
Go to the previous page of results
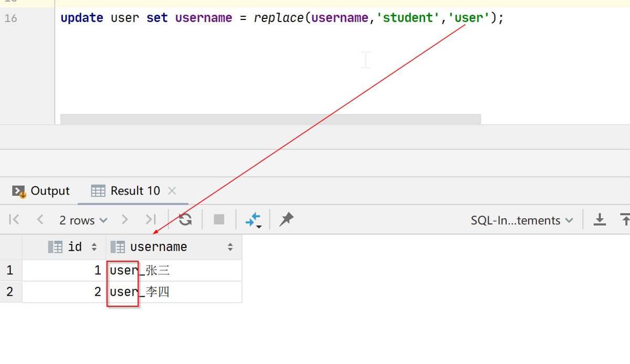40,220
